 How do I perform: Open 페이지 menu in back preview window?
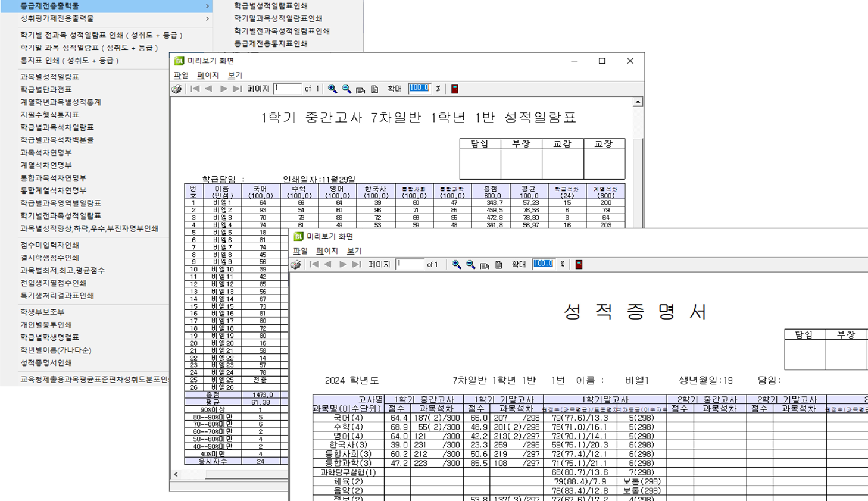[x=208, y=75]
